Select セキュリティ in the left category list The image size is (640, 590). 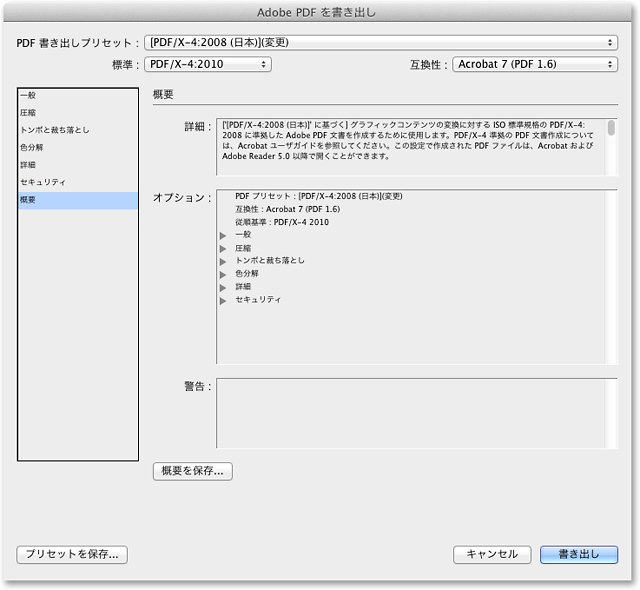77,182
